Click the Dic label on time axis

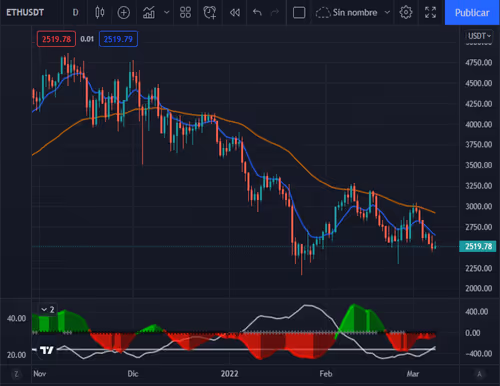133,374
